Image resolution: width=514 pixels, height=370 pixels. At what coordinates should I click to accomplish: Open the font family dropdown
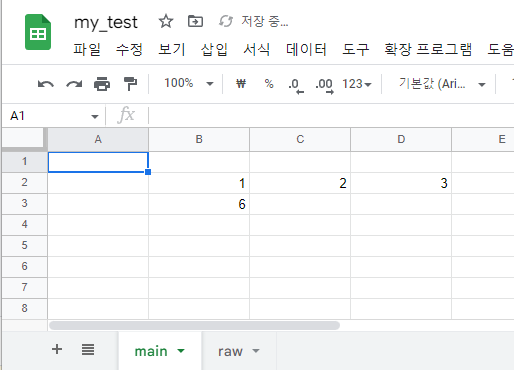442,84
